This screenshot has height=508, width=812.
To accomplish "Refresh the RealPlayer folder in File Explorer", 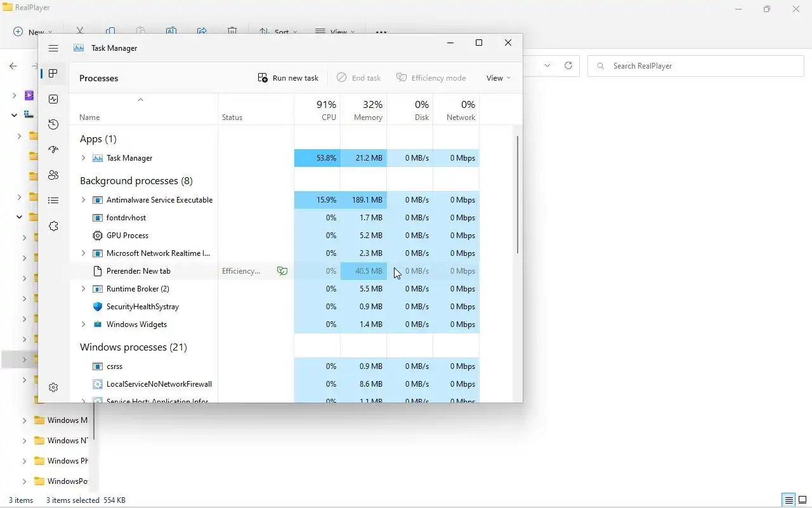I will coord(568,65).
